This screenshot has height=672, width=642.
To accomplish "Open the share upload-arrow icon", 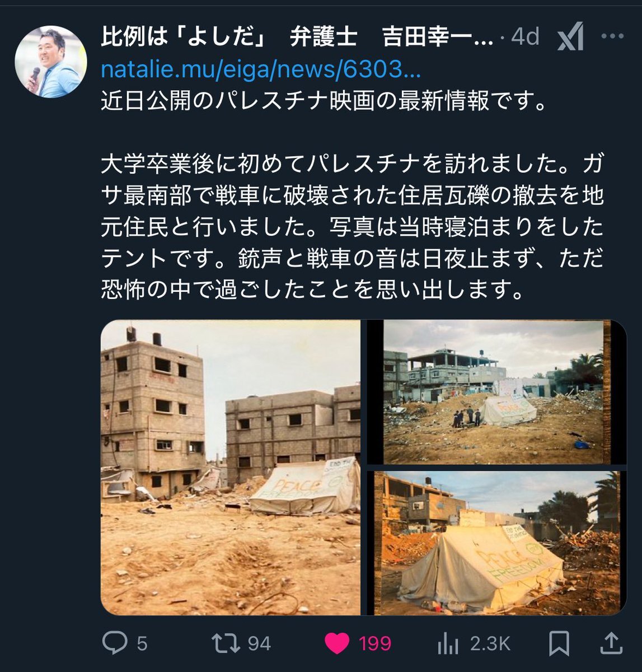I will coord(611,643).
